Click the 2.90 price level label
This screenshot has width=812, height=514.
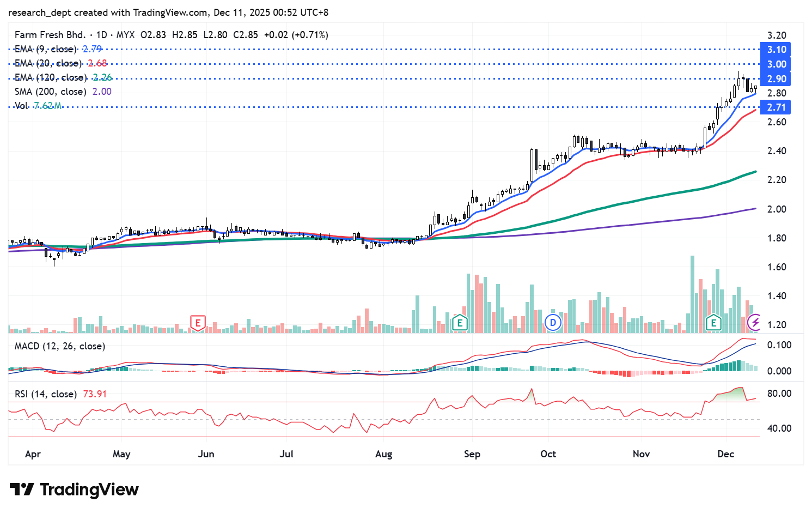coord(776,79)
